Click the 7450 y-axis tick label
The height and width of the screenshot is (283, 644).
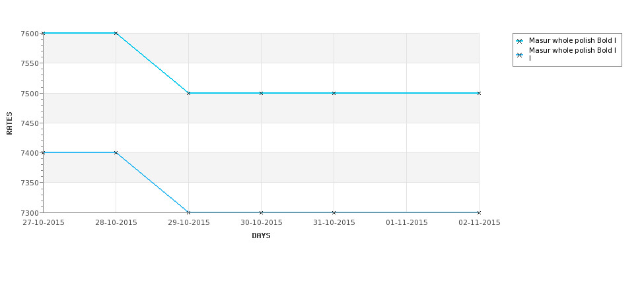tap(30, 123)
